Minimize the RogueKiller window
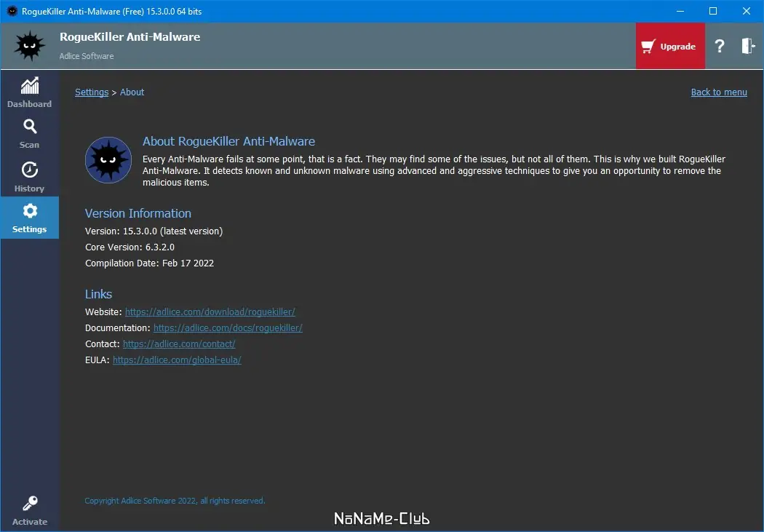Screen dimensions: 764x532 click(680, 11)
